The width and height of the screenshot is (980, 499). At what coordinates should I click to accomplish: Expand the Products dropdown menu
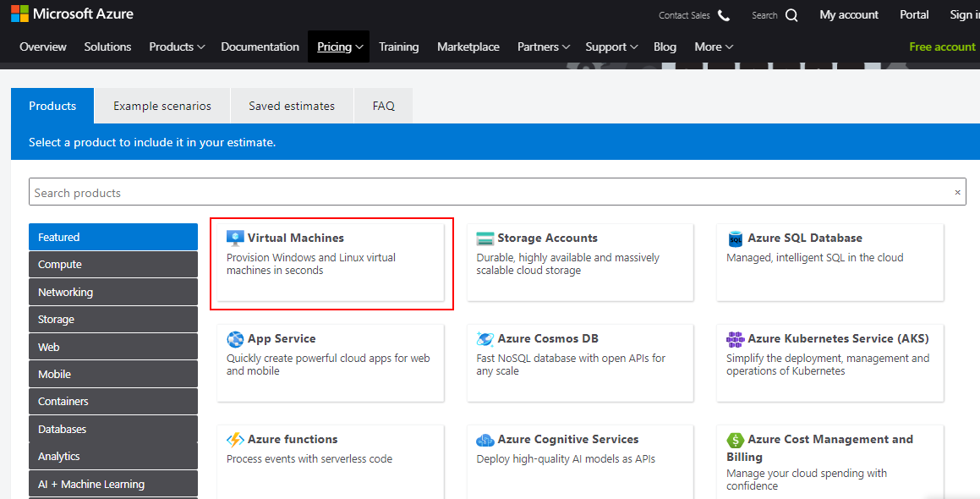coord(177,47)
